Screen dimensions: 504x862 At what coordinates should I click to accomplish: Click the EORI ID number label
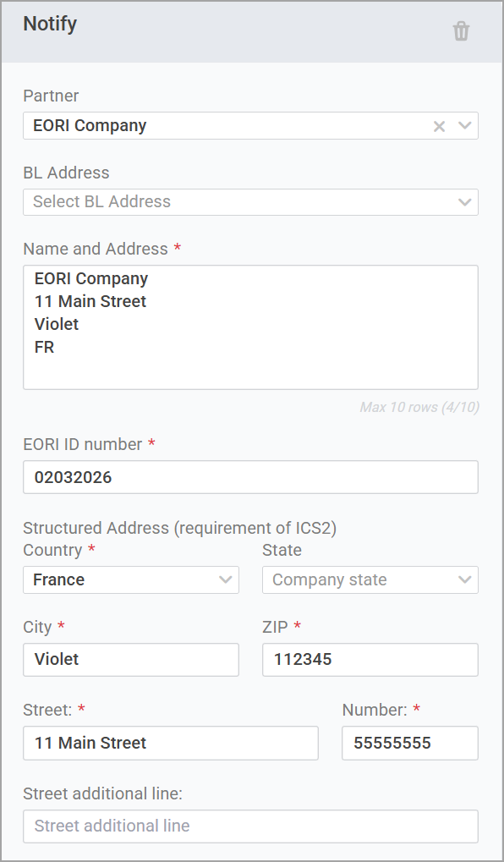[82, 444]
